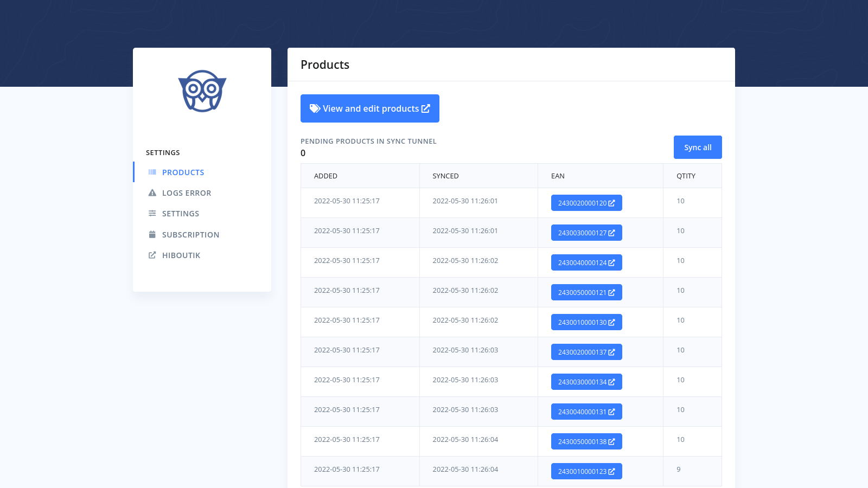This screenshot has height=488, width=868.
Task: Open EAN 2430040000124 link
Action: point(586,262)
